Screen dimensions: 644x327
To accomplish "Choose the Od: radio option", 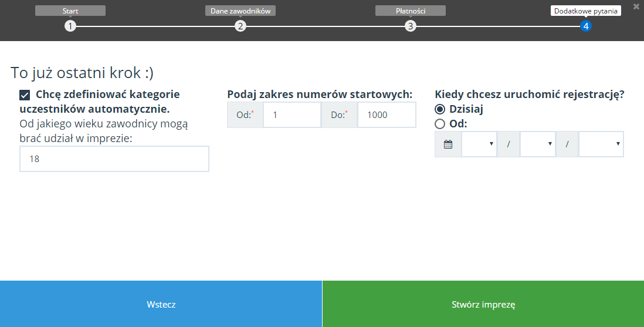I will (440, 124).
